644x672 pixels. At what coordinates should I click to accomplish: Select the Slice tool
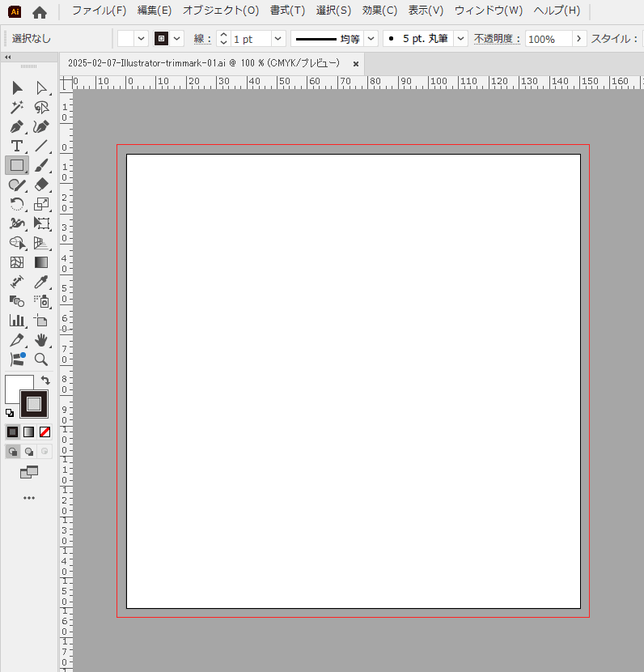point(17,340)
